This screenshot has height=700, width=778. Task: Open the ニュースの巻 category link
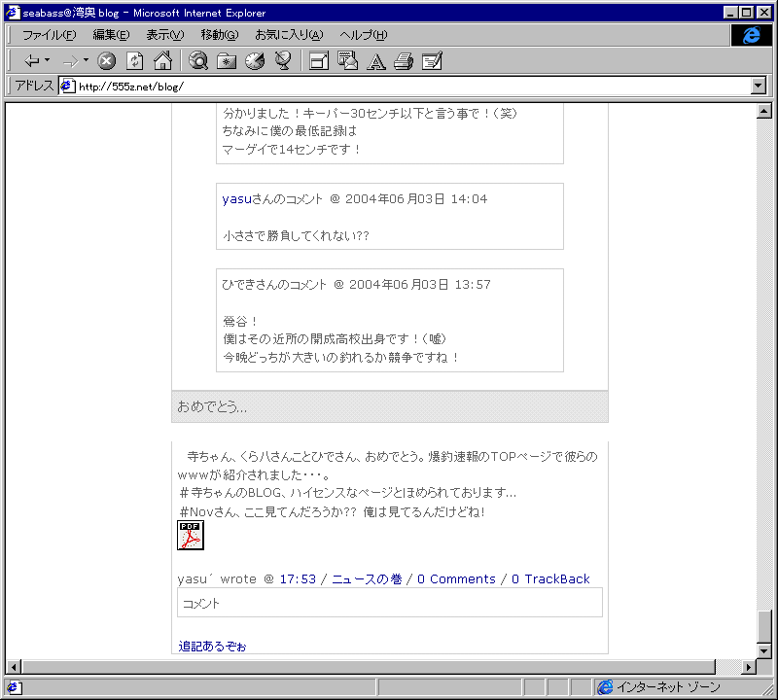(367, 578)
